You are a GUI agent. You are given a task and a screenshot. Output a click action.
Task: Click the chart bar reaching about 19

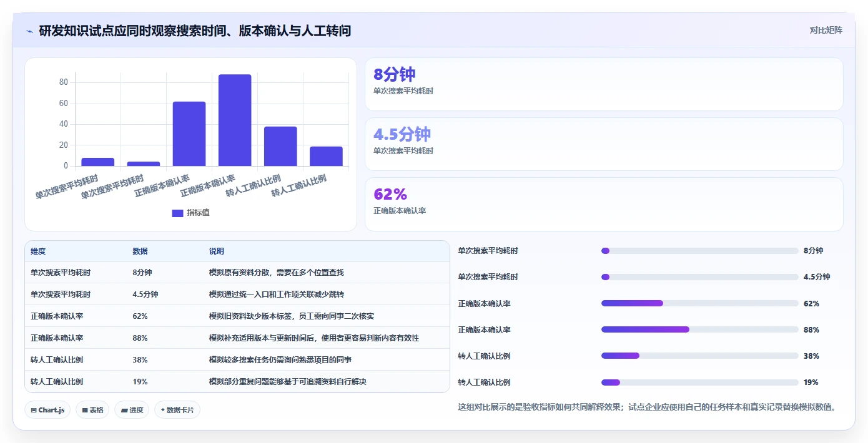click(326, 156)
